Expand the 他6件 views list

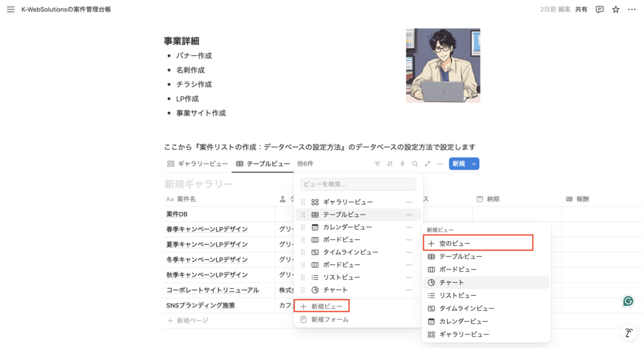coord(305,164)
